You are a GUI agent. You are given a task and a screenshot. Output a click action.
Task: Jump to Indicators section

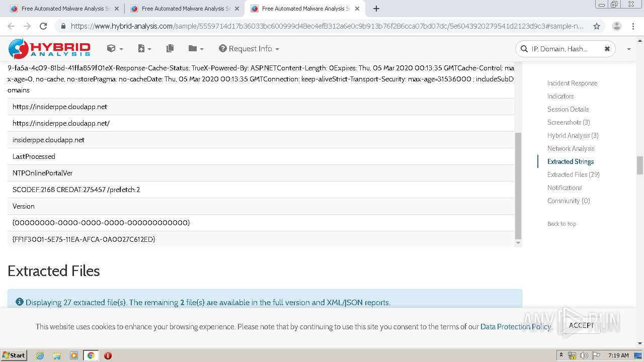point(560,96)
